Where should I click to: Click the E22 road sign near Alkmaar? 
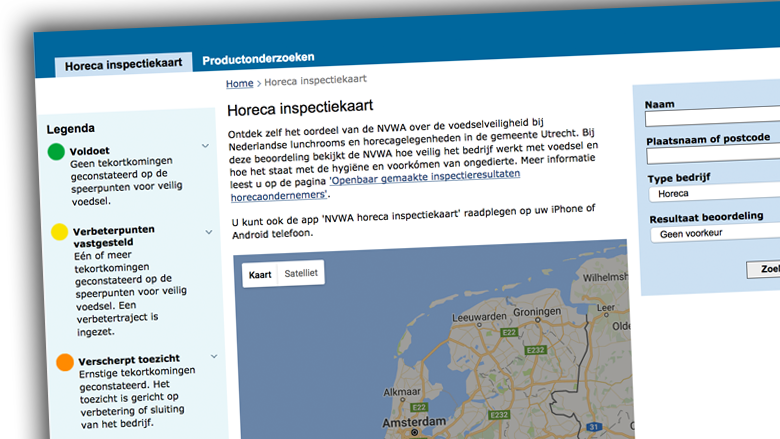(x=419, y=407)
